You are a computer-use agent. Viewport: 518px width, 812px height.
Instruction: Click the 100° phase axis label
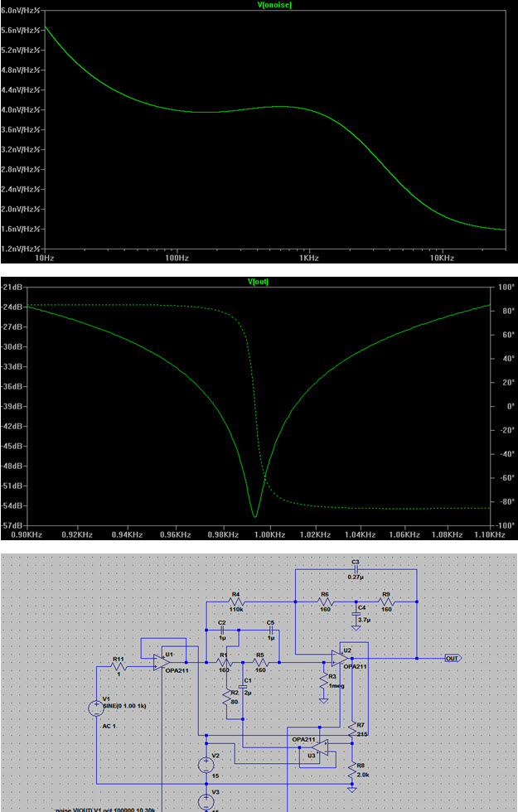tap(506, 287)
